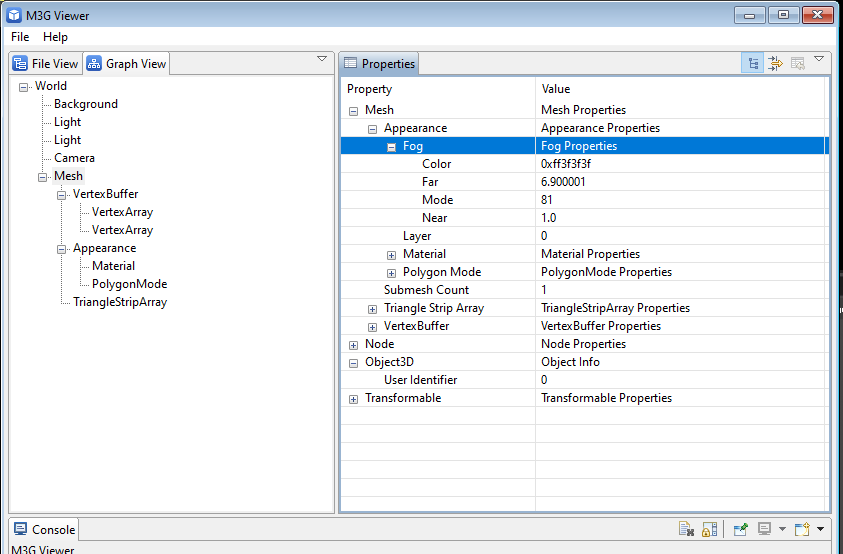Screen dimensions: 843x554
Task: Collapse the Fog property row
Action: pos(391,147)
